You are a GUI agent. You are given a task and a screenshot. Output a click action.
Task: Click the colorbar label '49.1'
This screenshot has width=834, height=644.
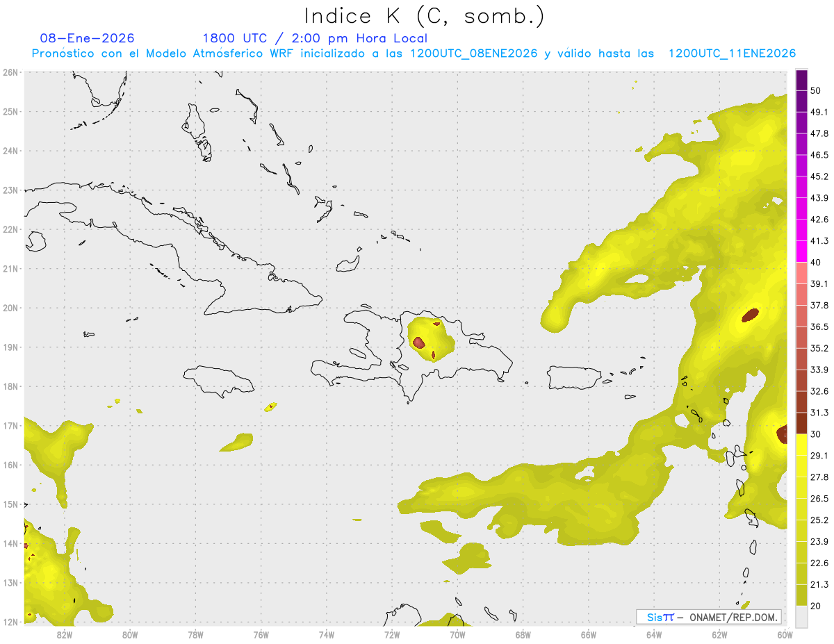point(819,112)
